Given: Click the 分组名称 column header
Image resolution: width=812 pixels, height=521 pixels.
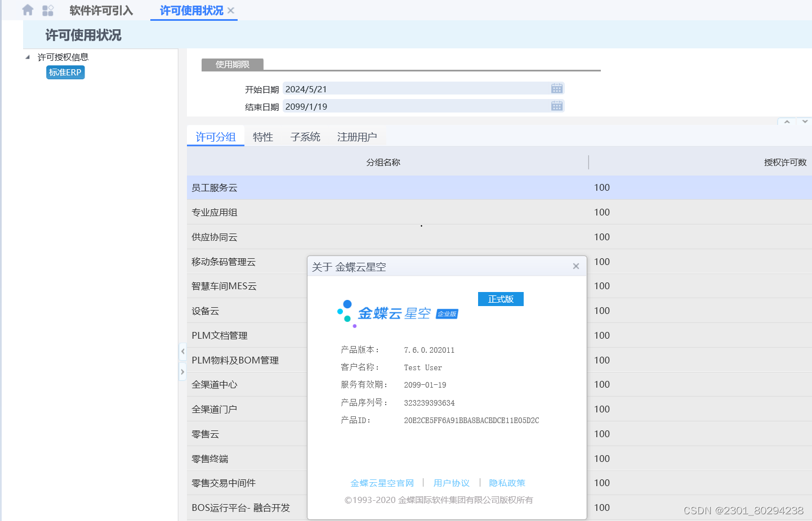Looking at the screenshot, I should pos(383,162).
